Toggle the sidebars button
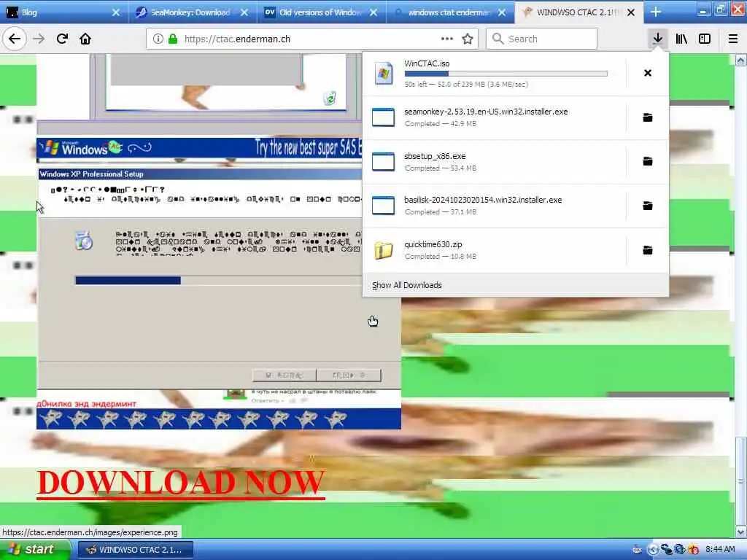This screenshot has width=747, height=560. pyautogui.click(x=705, y=39)
